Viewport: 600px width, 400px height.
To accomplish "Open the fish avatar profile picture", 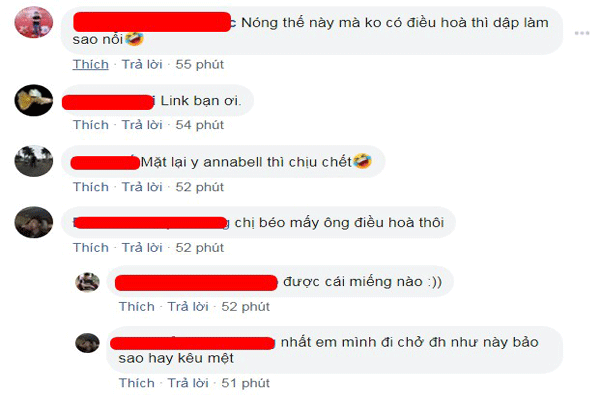I will (x=34, y=100).
